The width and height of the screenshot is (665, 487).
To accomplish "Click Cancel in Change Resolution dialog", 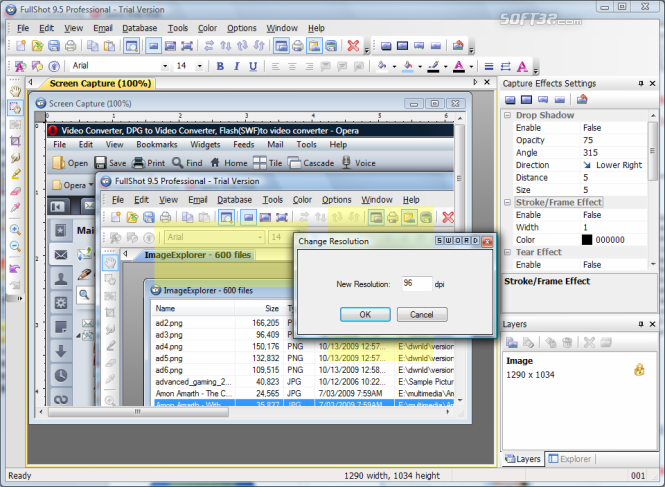I will pyautogui.click(x=422, y=314).
